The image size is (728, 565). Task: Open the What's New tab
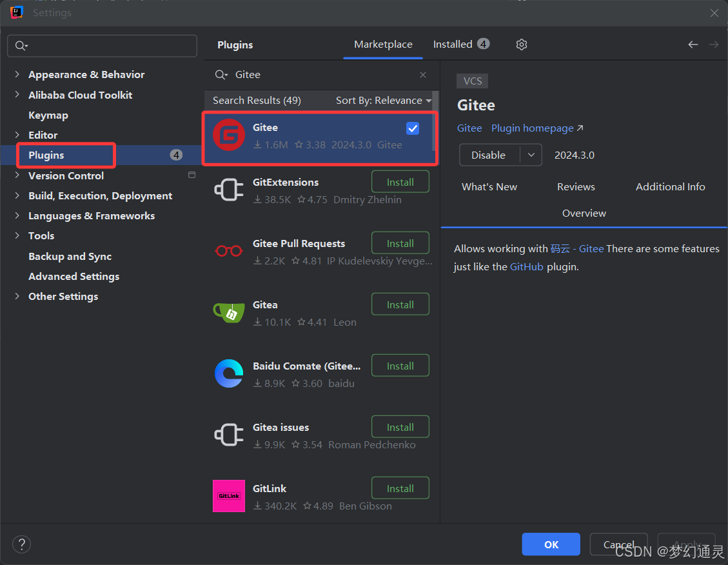click(489, 186)
